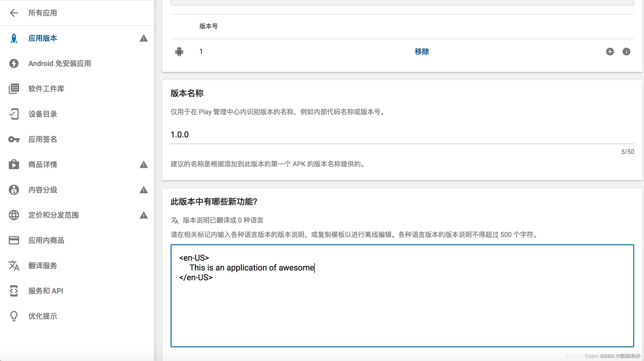Click the 版本号 column header
Screen dimensions: 644x361
(x=208, y=26)
